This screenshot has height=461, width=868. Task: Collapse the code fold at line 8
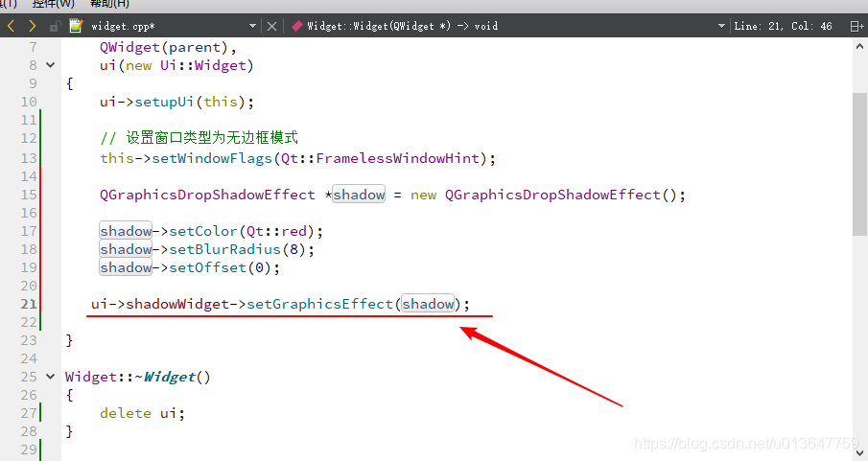51,65
